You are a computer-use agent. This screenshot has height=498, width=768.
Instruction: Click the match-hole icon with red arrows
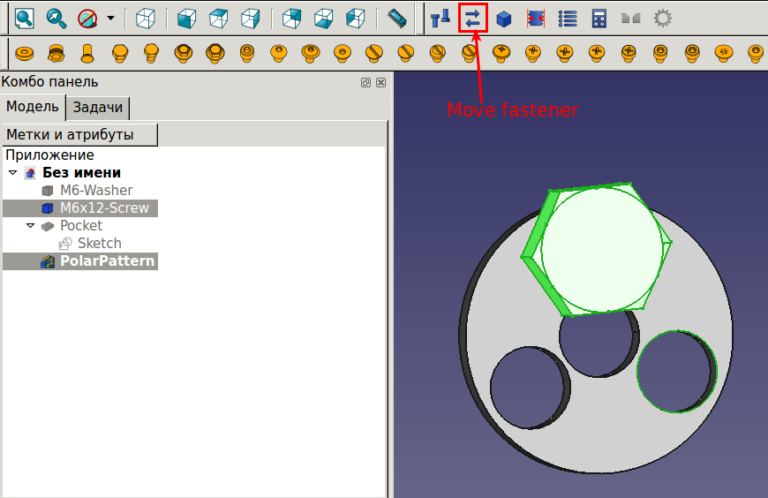[x=536, y=19]
